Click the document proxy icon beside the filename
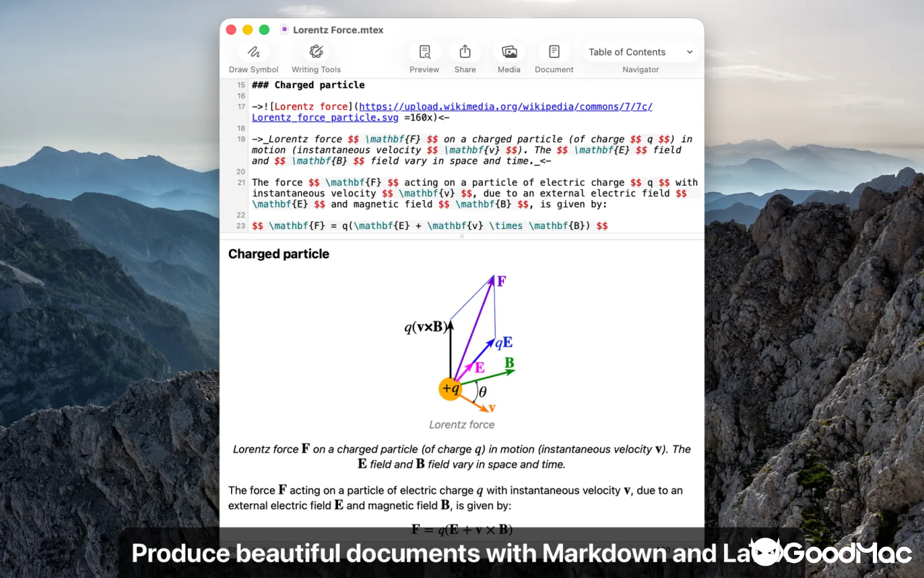The height and width of the screenshot is (578, 924). [284, 30]
